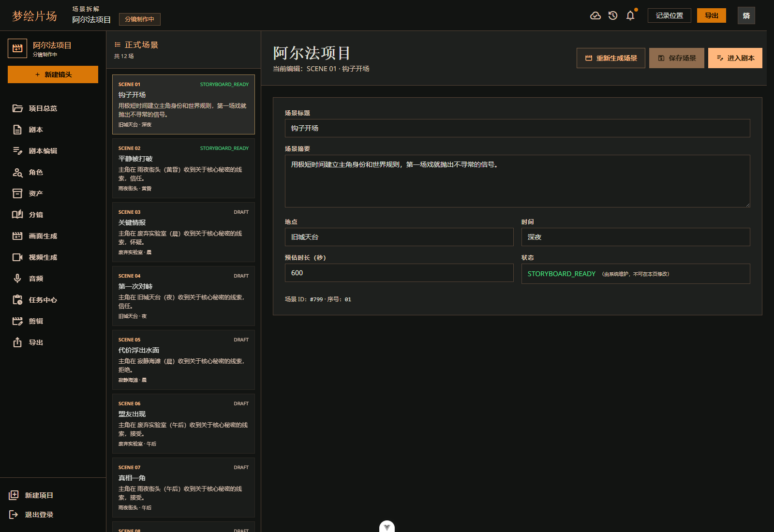Click the 画面生成 film frame icon

click(17, 236)
